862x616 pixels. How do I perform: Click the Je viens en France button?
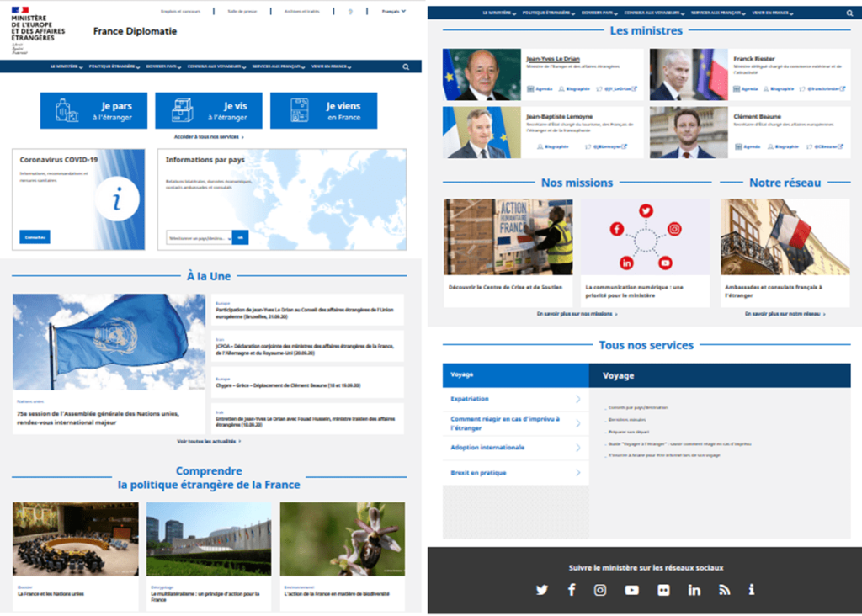point(323,111)
